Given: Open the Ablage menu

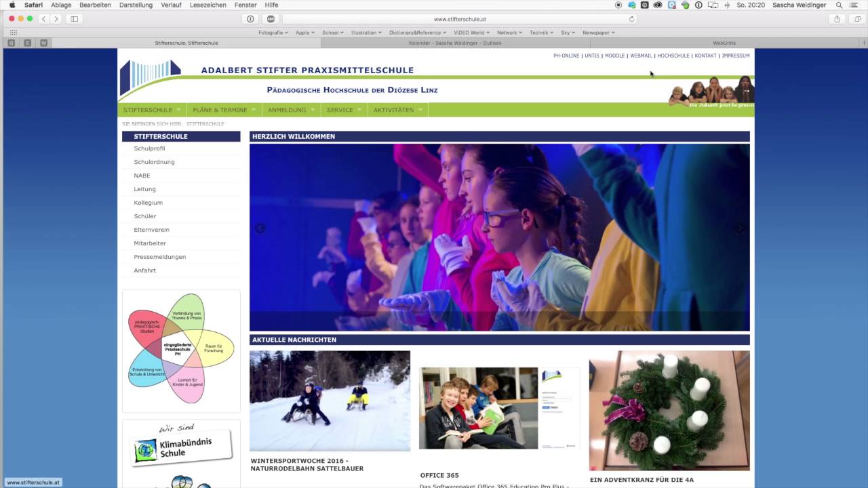Looking at the screenshot, I should pos(61,5).
